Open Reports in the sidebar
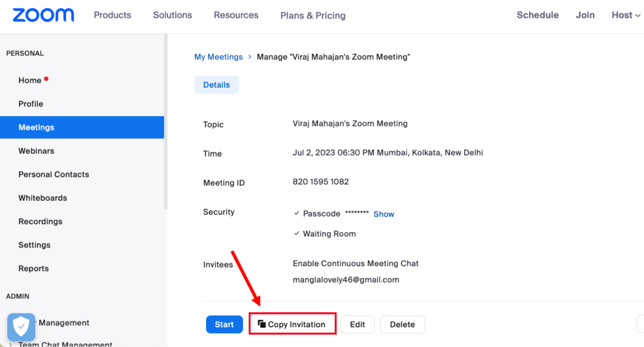Screen dimensions: 644x347 pos(34,268)
